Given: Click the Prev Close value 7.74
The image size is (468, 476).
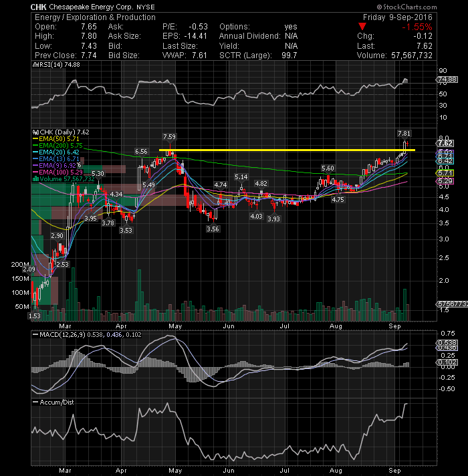Looking at the screenshot, I should click(x=89, y=55).
